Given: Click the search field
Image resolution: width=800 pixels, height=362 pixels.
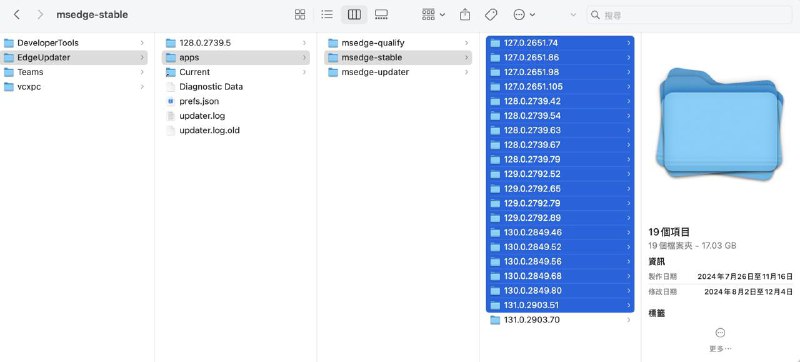Looking at the screenshot, I should click(x=689, y=15).
